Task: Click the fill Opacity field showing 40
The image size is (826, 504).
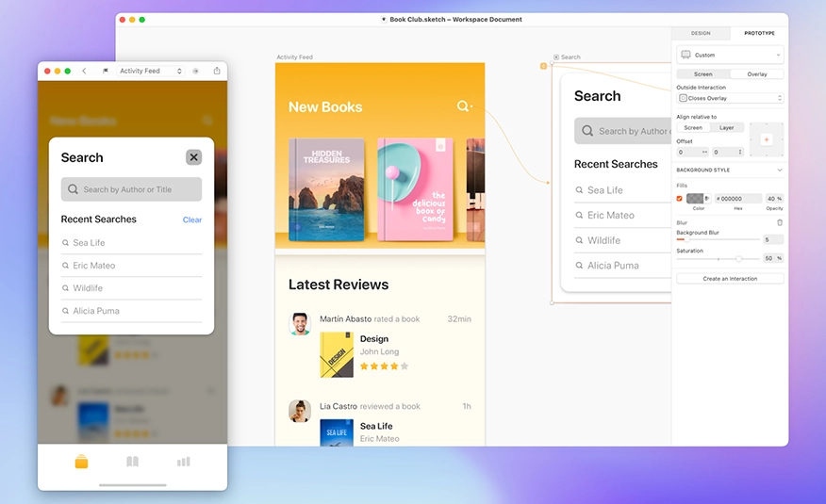Action: coord(774,199)
